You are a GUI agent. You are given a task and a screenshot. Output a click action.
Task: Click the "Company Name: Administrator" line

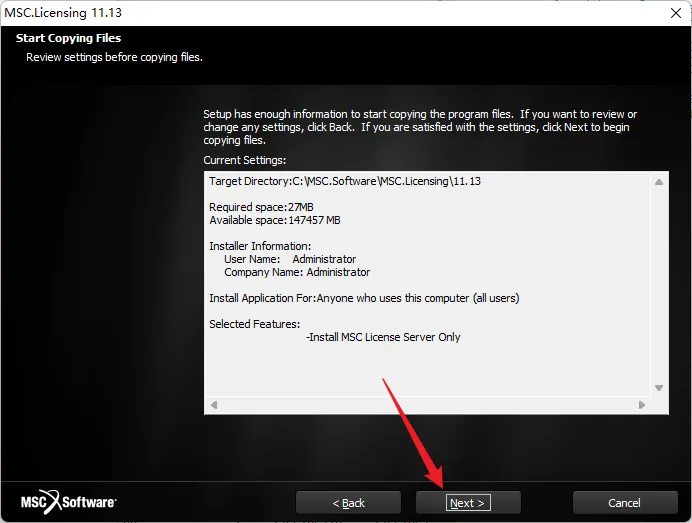pyautogui.click(x=297, y=272)
